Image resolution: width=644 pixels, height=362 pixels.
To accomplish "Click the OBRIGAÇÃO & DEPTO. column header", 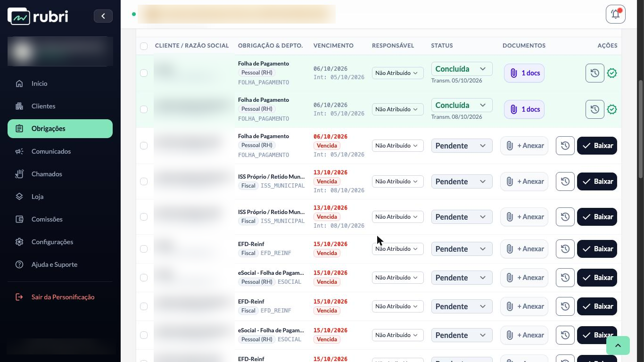I will [x=270, y=46].
